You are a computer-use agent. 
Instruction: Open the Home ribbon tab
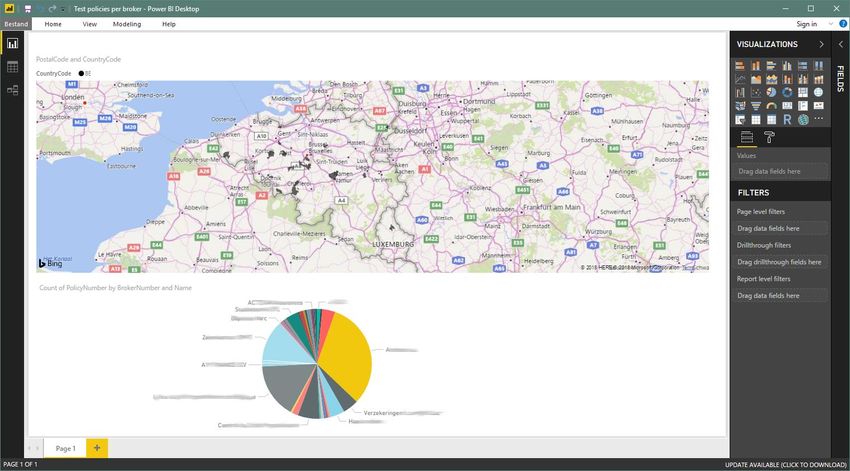[x=53, y=24]
